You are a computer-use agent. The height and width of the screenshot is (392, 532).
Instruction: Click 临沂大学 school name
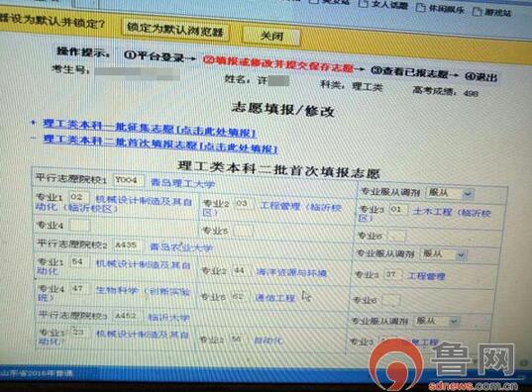coord(168,318)
